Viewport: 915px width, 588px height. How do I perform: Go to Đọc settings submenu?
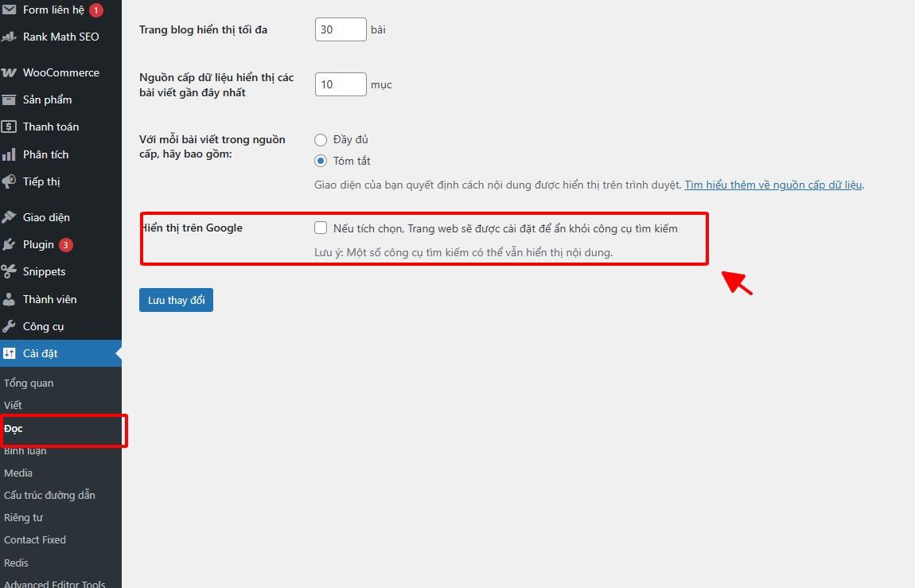click(x=14, y=429)
